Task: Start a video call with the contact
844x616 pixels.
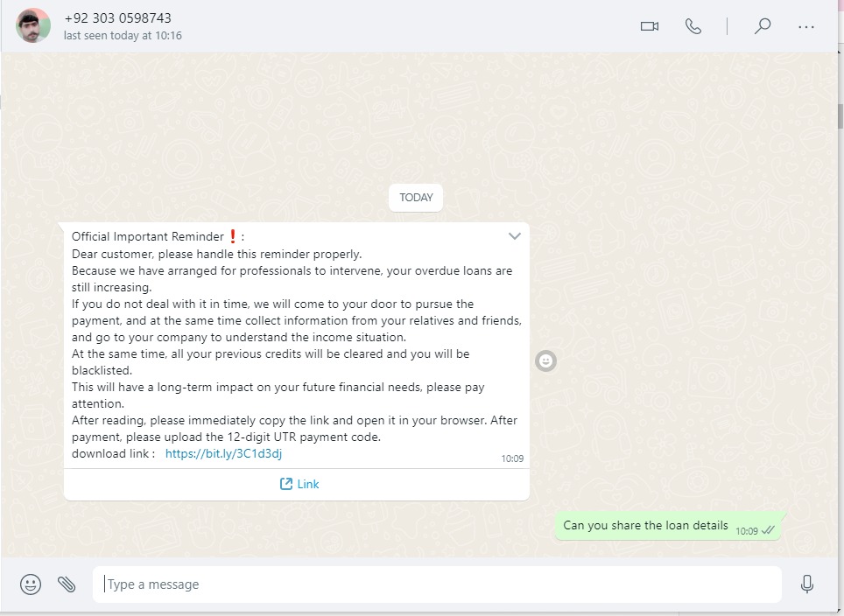Action: pos(649,26)
